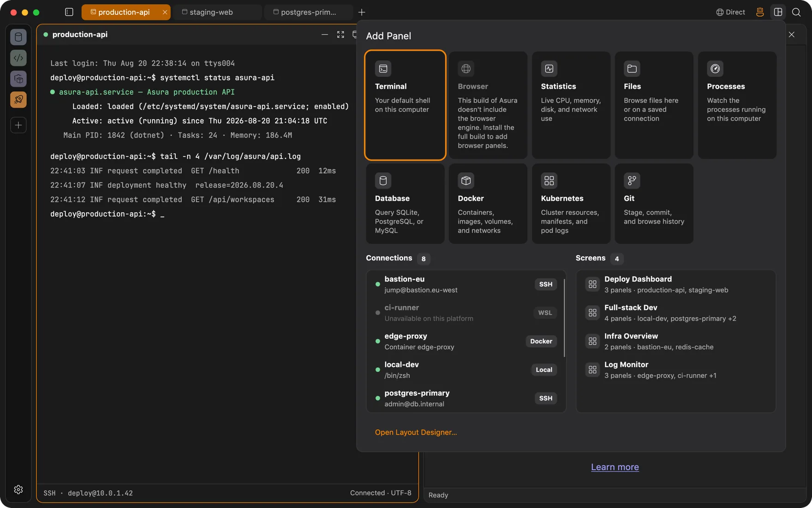Add a Statistics panel
The image size is (812, 508).
point(571,105)
